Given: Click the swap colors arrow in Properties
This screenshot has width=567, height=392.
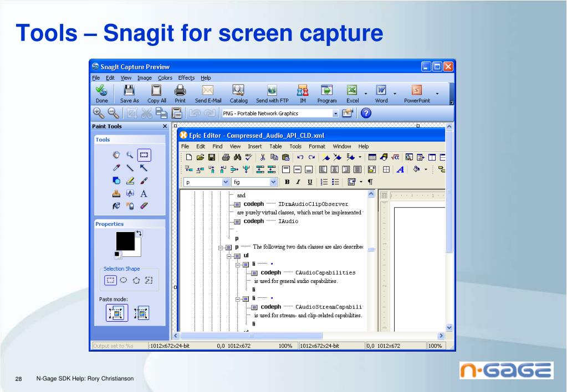Looking at the screenshot, I should (139, 234).
